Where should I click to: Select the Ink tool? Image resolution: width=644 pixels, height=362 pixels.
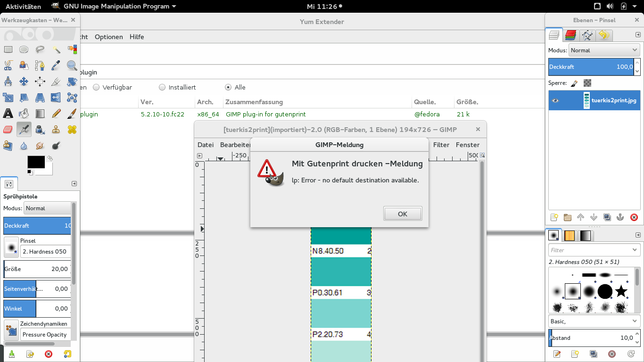(x=40, y=129)
